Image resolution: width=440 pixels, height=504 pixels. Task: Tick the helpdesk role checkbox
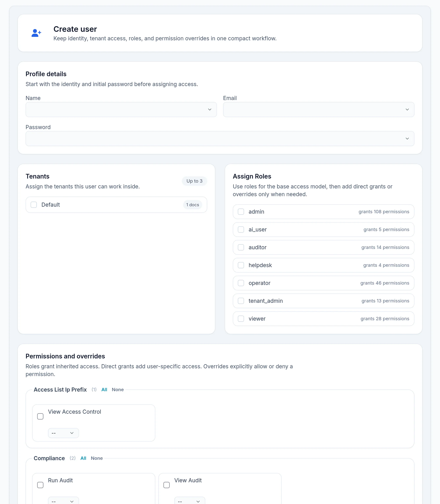coord(241,265)
